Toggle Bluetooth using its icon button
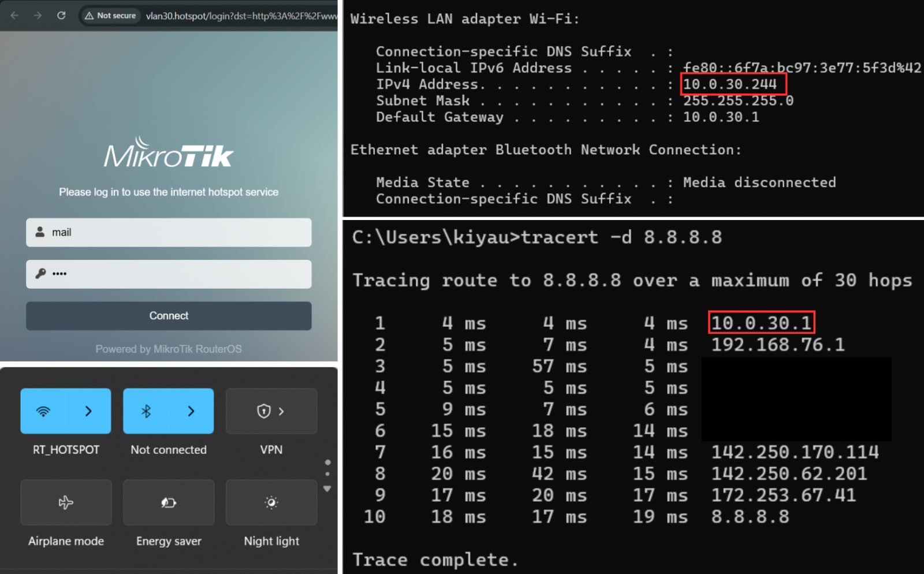 [x=146, y=411]
